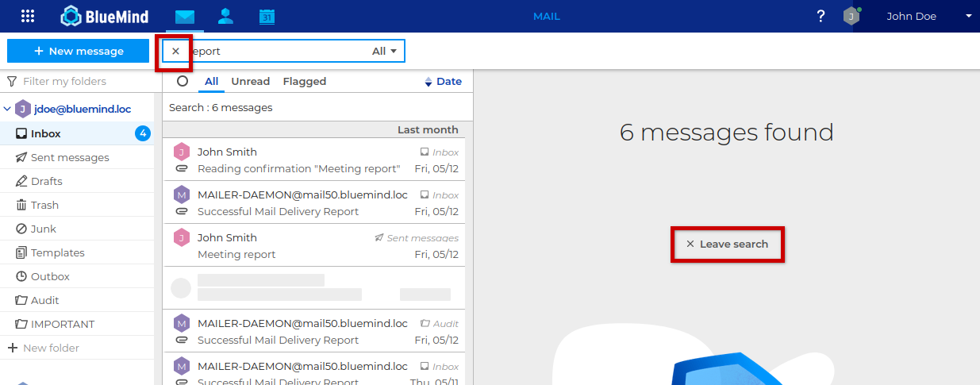This screenshot has height=385, width=980.
Task: Open the apps grid launcher
Action: point(28,16)
